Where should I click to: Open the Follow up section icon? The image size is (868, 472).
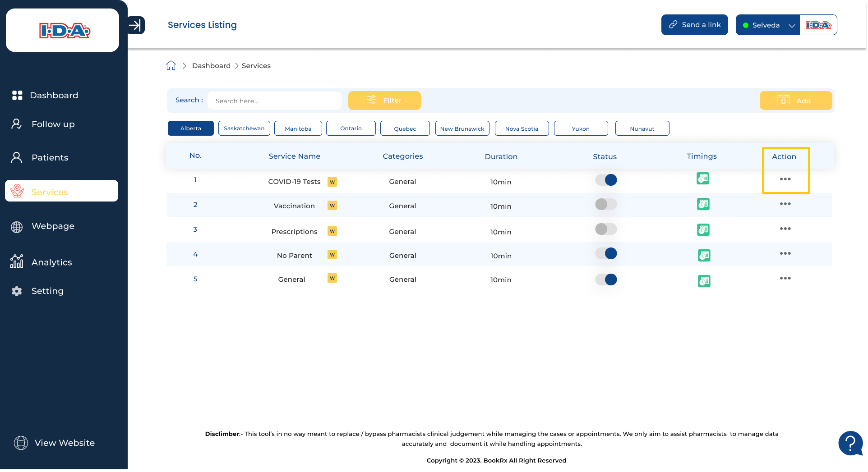point(16,124)
